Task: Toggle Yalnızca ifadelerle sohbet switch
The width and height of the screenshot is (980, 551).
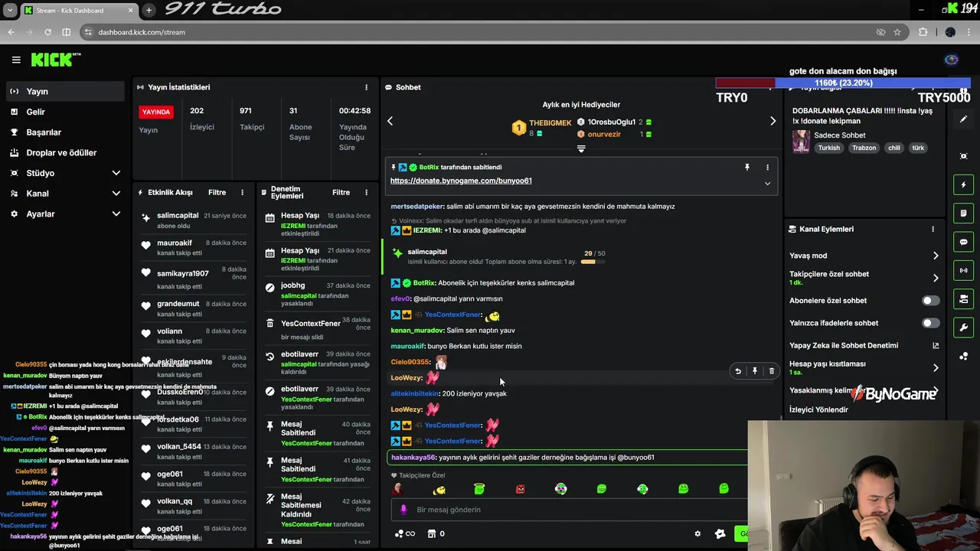Action: [930, 323]
